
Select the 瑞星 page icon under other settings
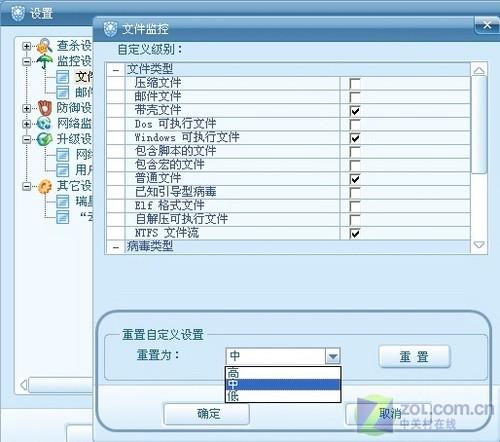click(x=63, y=201)
